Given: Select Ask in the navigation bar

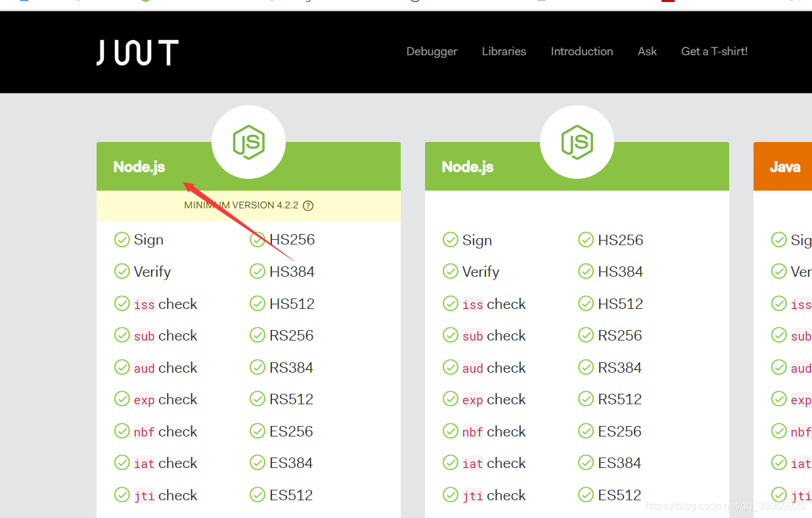Looking at the screenshot, I should (647, 51).
